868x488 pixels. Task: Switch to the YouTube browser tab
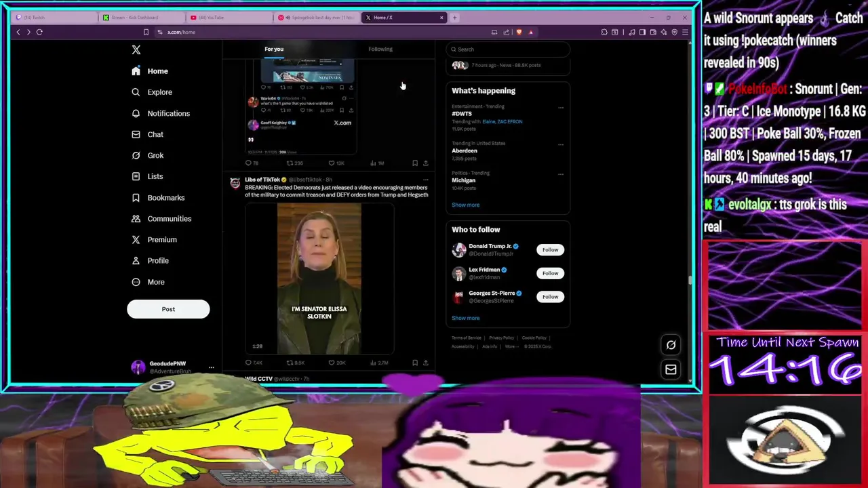(228, 18)
